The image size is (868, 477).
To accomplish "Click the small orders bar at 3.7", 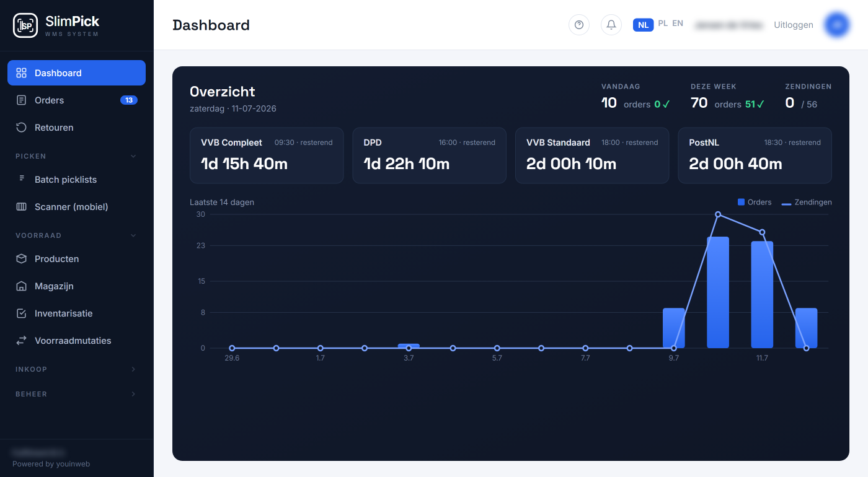I will (409, 346).
